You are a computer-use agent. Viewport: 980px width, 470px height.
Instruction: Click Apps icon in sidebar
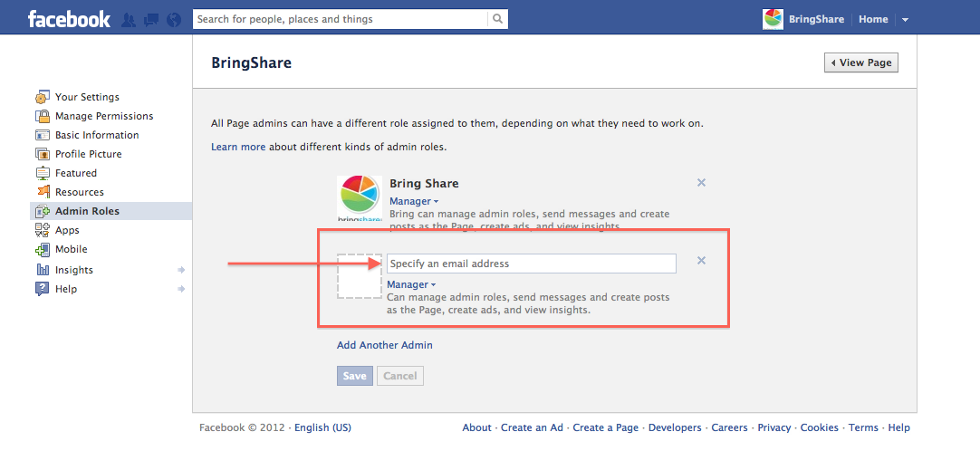[x=43, y=230]
